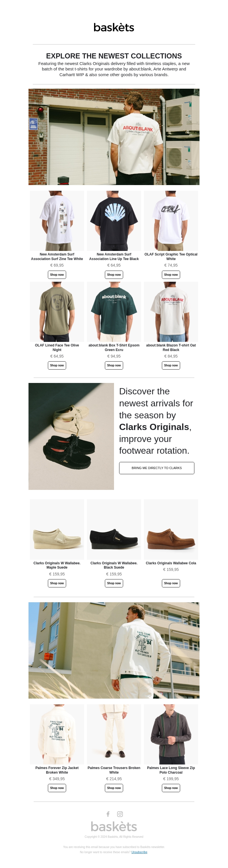This screenshot has height=868, width=228.
Task: Click about:blank Blazon T-shirt Oat image
Action: pos(171,312)
